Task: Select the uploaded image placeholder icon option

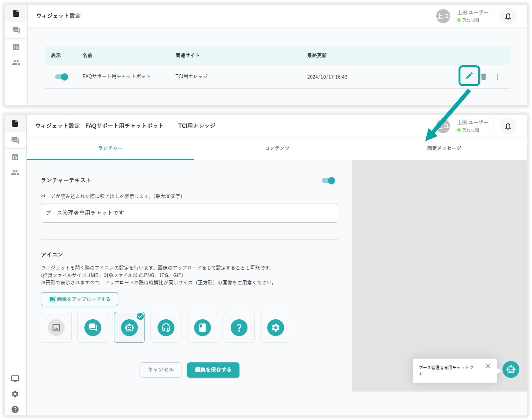Action: [x=56, y=327]
